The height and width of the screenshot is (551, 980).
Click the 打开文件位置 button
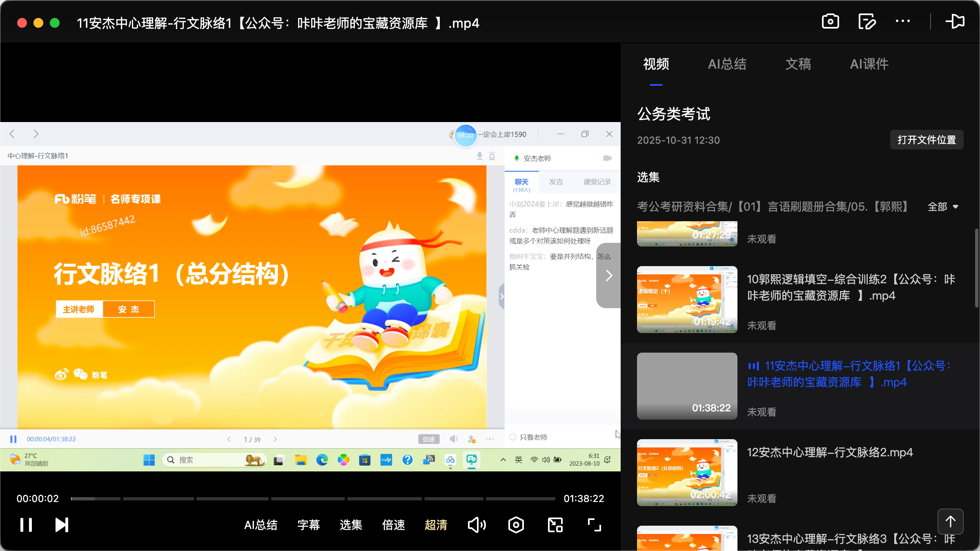click(x=927, y=140)
